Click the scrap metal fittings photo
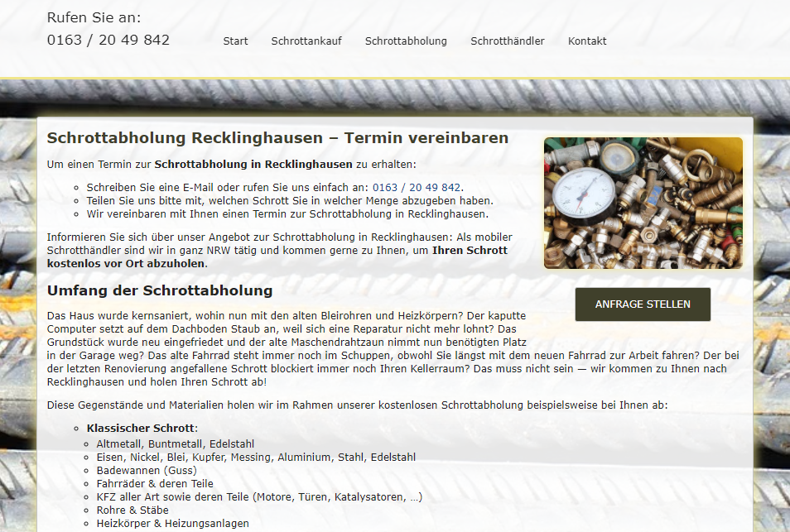Screen dimensions: 790x532 point(643,204)
